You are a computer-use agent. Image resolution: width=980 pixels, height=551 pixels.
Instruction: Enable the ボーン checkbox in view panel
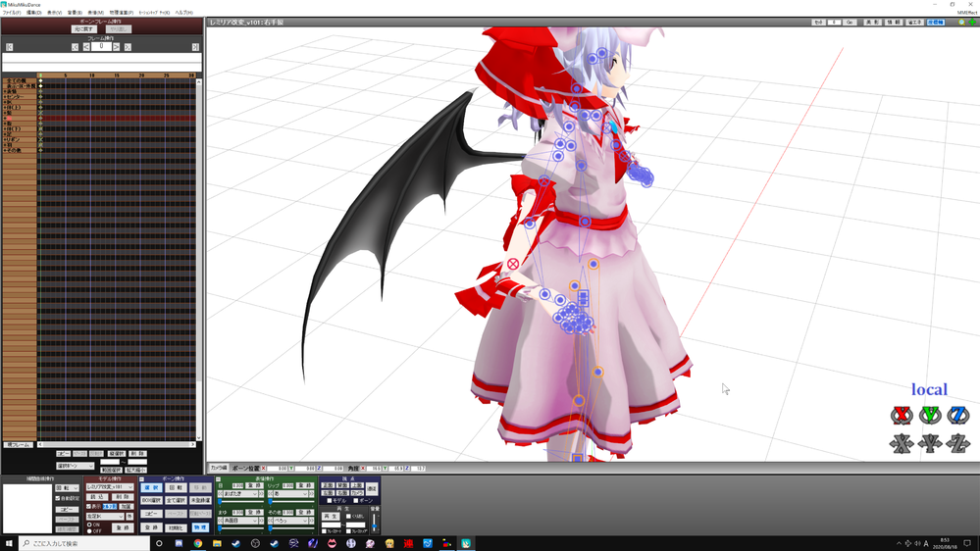[356, 501]
